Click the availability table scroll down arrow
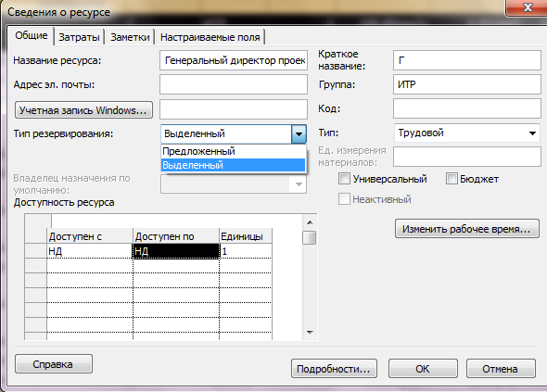 click(310, 333)
